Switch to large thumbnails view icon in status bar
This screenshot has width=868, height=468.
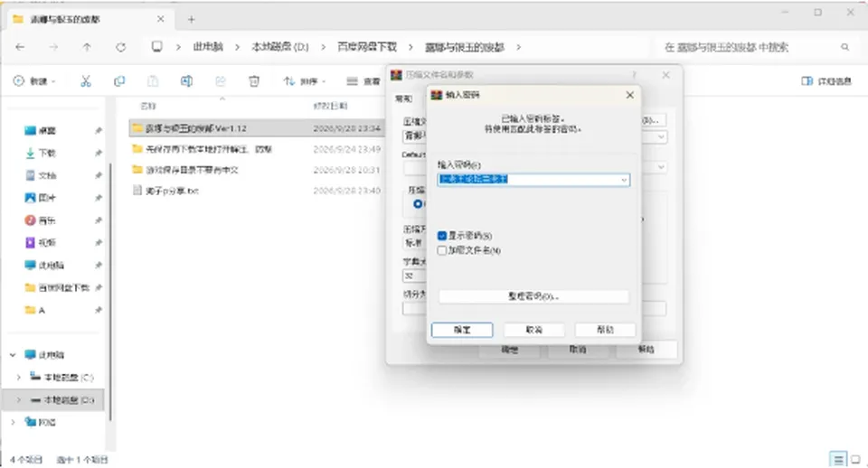point(855,459)
